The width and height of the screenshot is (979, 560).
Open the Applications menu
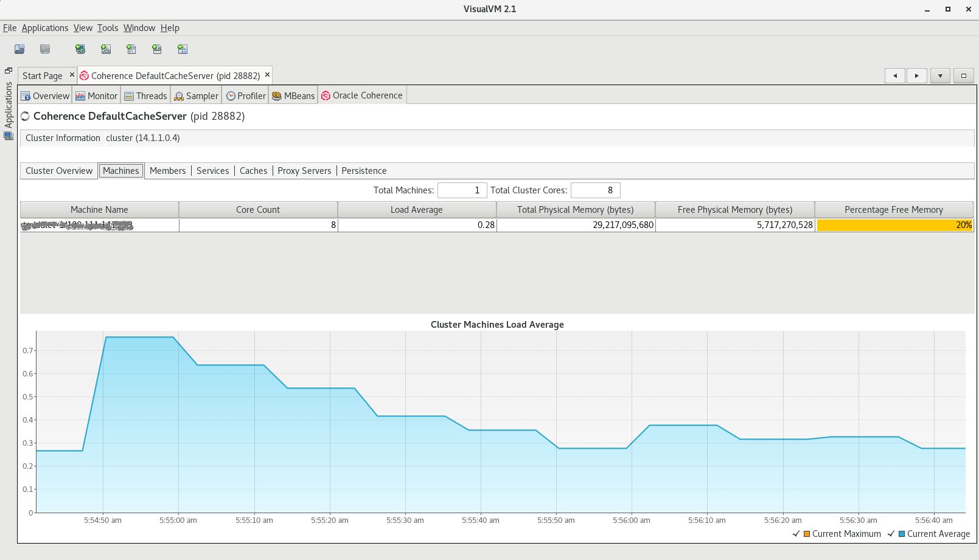click(45, 28)
